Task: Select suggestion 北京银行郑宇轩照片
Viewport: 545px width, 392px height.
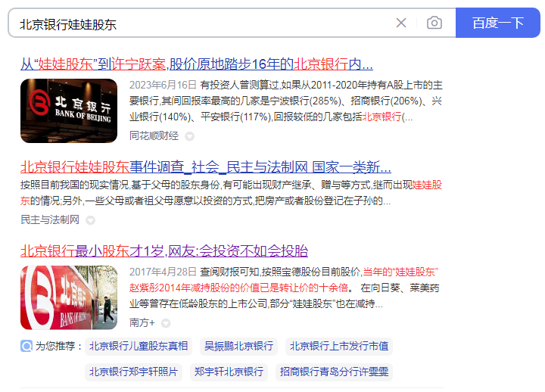Action: (x=133, y=372)
